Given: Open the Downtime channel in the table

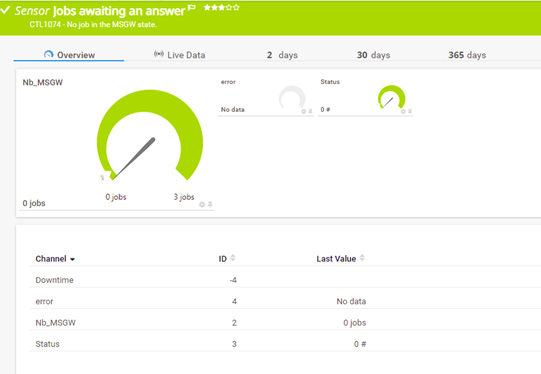Looking at the screenshot, I should [54, 280].
